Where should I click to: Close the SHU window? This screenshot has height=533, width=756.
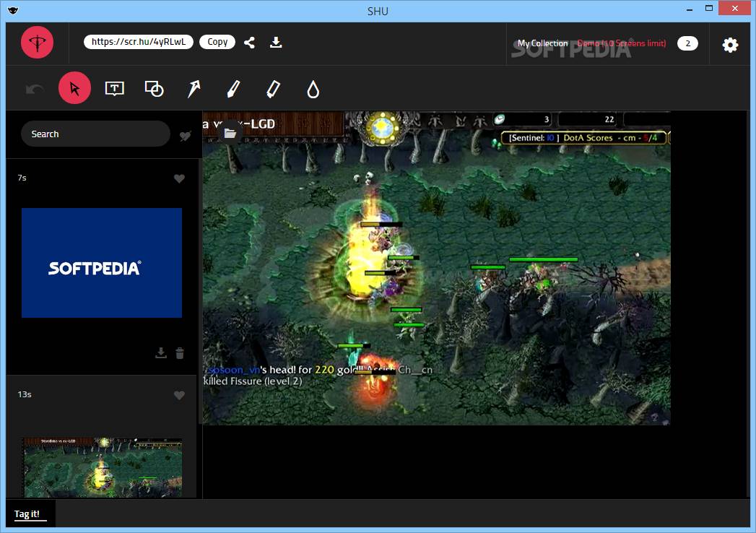pyautogui.click(x=734, y=8)
